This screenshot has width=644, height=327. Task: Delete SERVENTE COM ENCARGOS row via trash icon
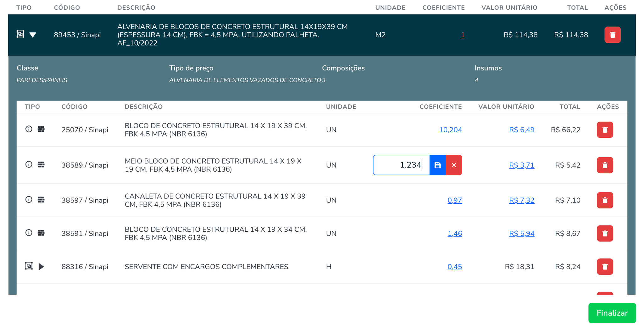click(x=605, y=266)
